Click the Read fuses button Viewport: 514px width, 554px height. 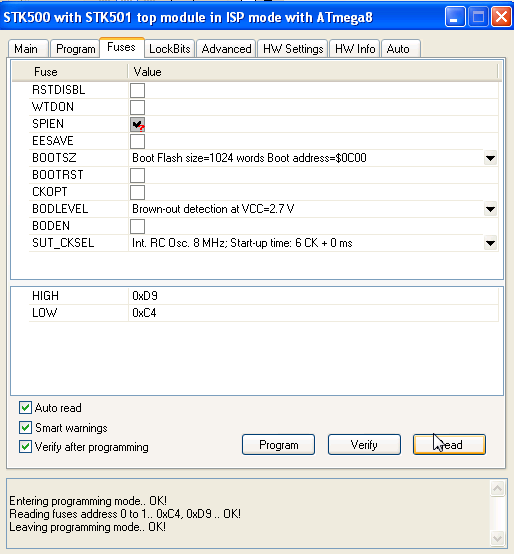coord(449,444)
